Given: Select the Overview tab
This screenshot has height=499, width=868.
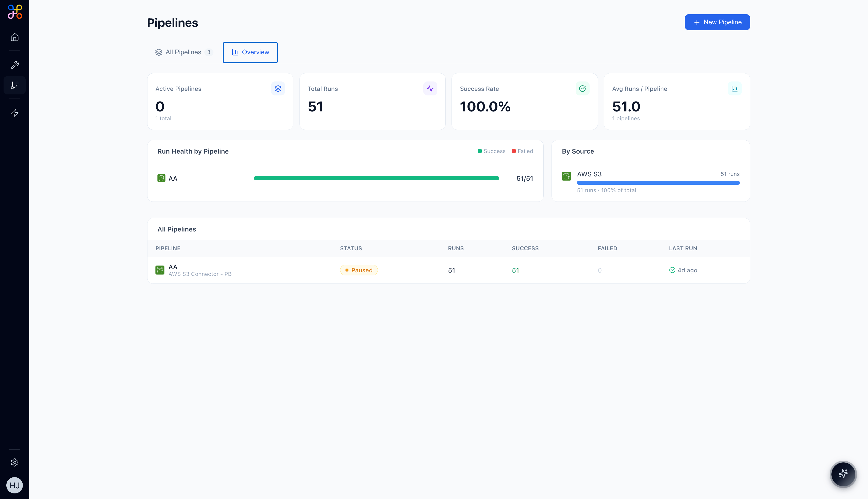Looking at the screenshot, I should (x=250, y=52).
